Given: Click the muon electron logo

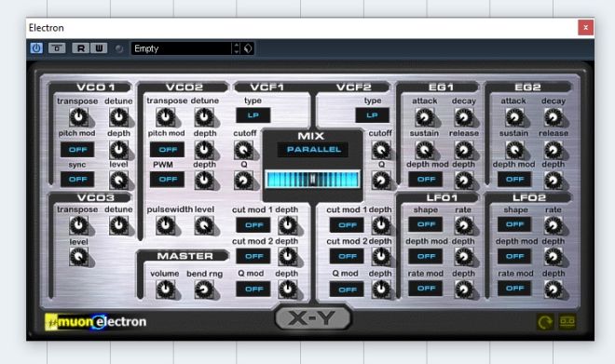Looking at the screenshot, I should (x=96, y=322).
